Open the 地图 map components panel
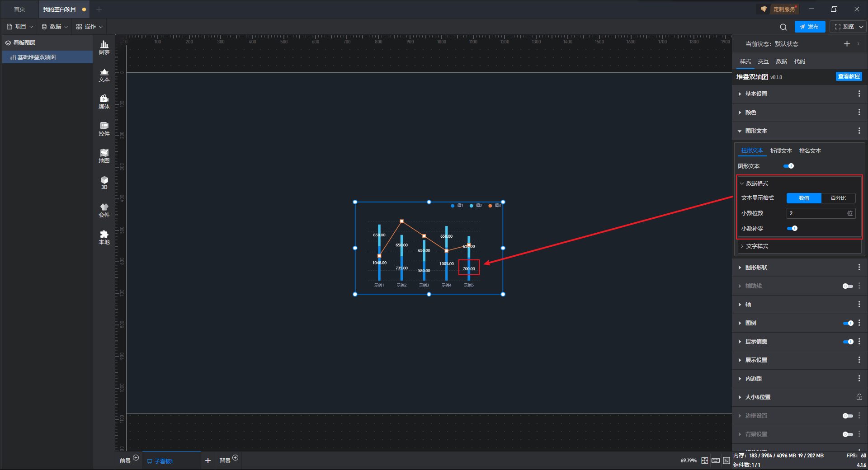Image resolution: width=868 pixels, height=470 pixels. (104, 156)
